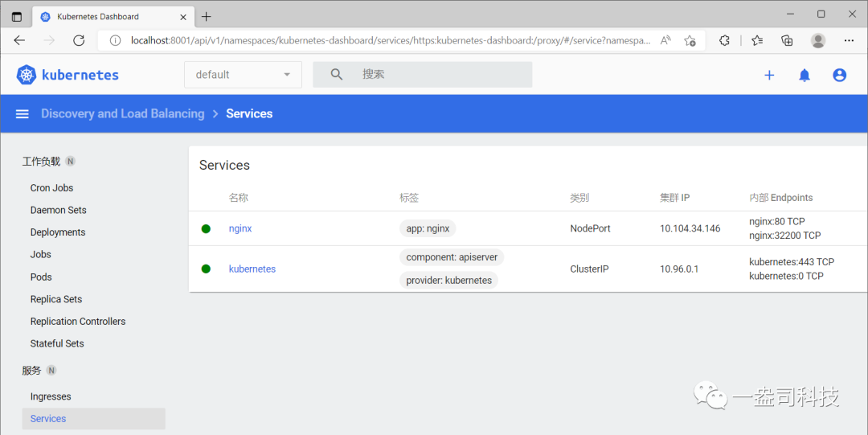Open the hamburger navigation menu
The image size is (868, 435).
point(23,114)
